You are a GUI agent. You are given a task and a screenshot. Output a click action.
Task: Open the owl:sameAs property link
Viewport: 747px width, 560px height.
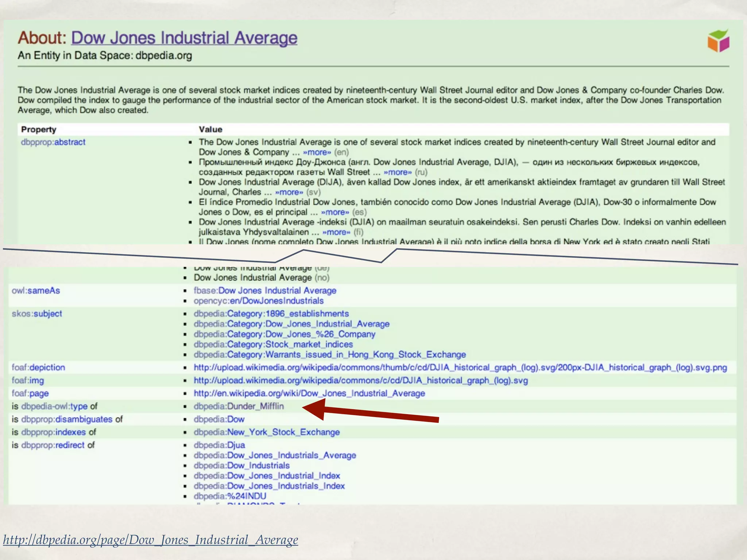[x=36, y=291]
